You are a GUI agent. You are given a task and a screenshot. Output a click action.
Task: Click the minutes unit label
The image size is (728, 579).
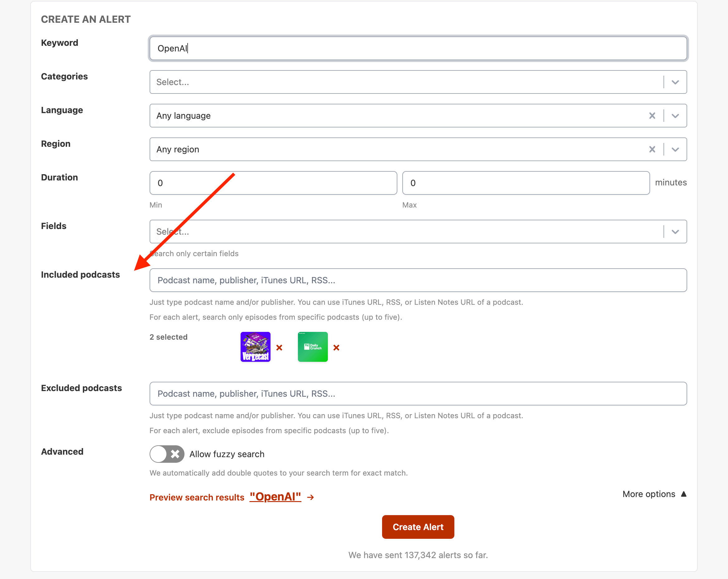tap(671, 182)
